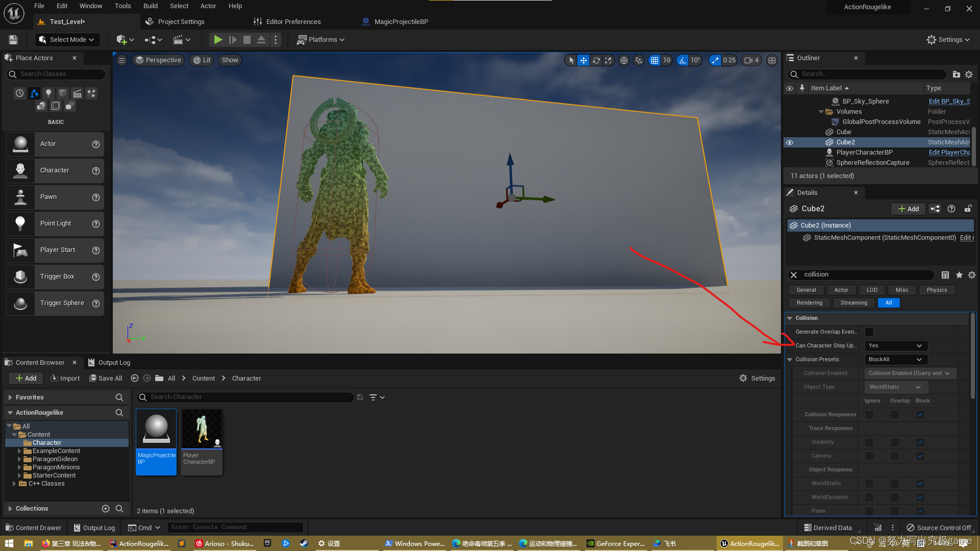Click the Edit PlayerCharacterBP link in the Outliner

pyautogui.click(x=949, y=153)
